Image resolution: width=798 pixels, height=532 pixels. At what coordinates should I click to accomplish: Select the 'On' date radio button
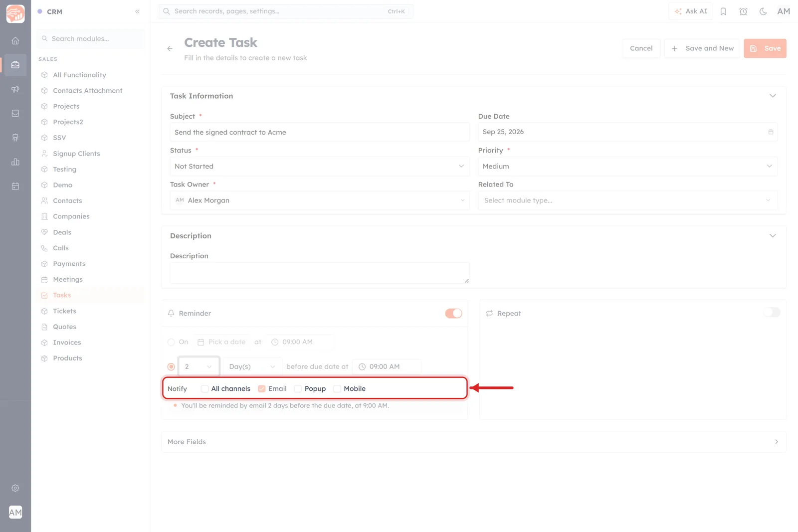coord(171,342)
